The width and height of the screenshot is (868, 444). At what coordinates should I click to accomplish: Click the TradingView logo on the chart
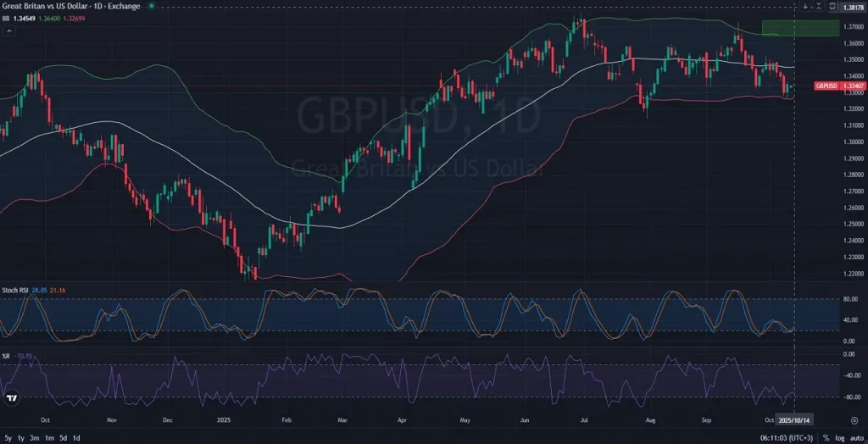pos(12,398)
